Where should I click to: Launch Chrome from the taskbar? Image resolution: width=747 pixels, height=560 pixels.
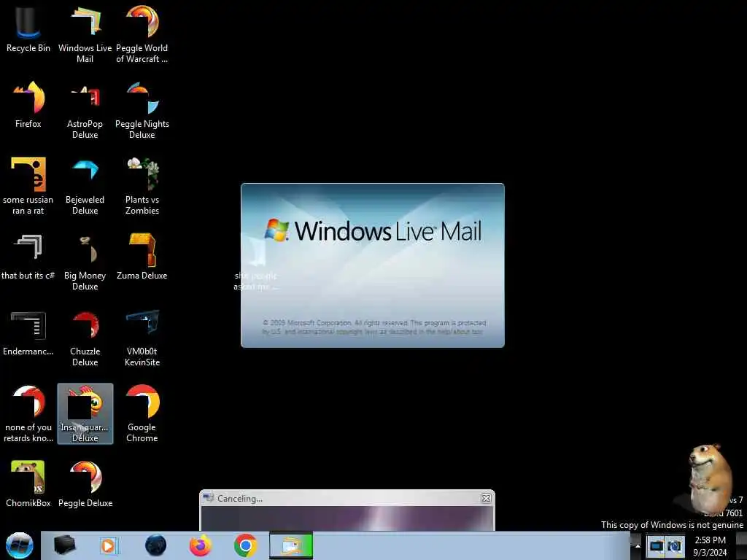click(245, 545)
